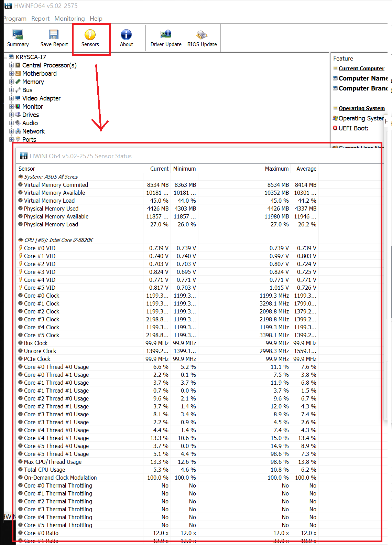Click the Bus node icon
392x545 pixels.
pos(18,90)
